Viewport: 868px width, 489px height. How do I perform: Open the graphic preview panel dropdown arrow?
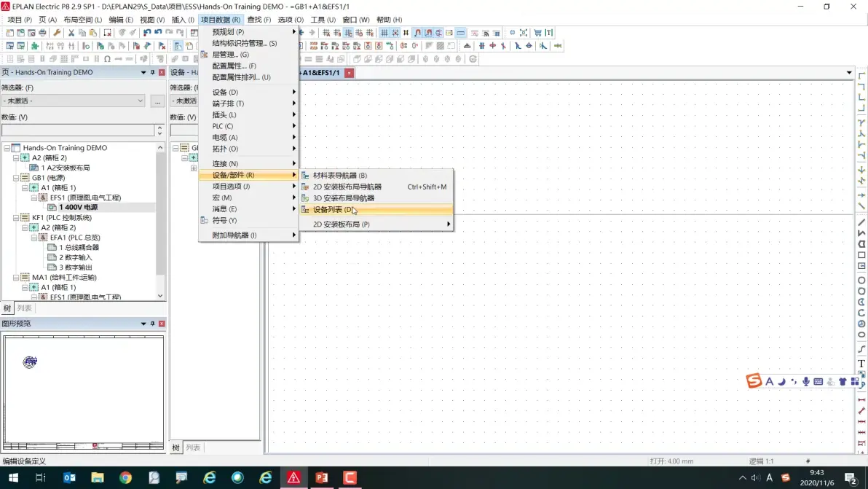(143, 324)
